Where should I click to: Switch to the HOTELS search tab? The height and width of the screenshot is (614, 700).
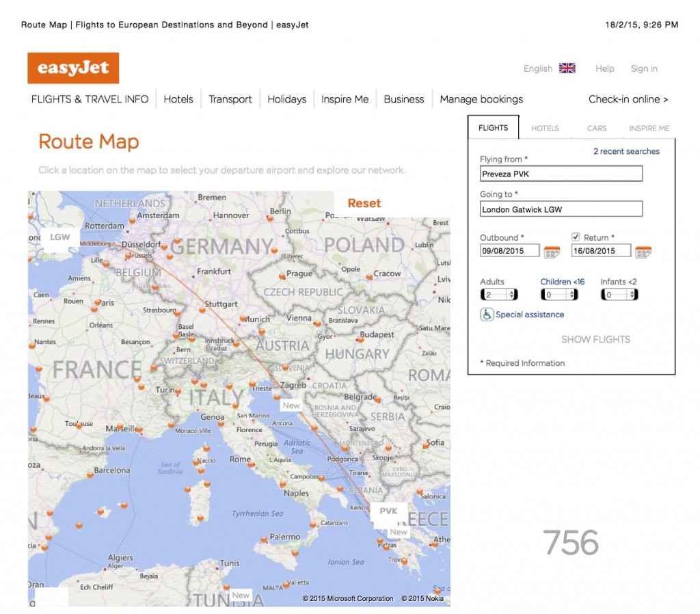pos(545,128)
